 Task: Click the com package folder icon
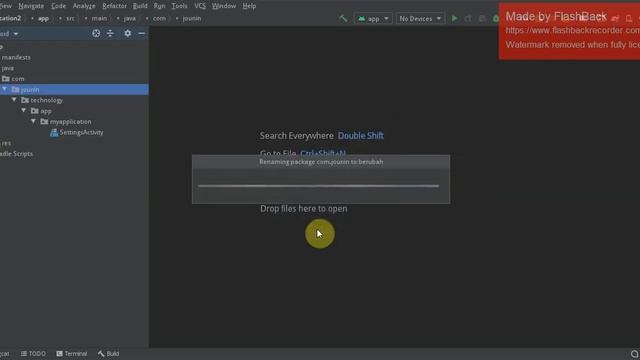[6, 78]
